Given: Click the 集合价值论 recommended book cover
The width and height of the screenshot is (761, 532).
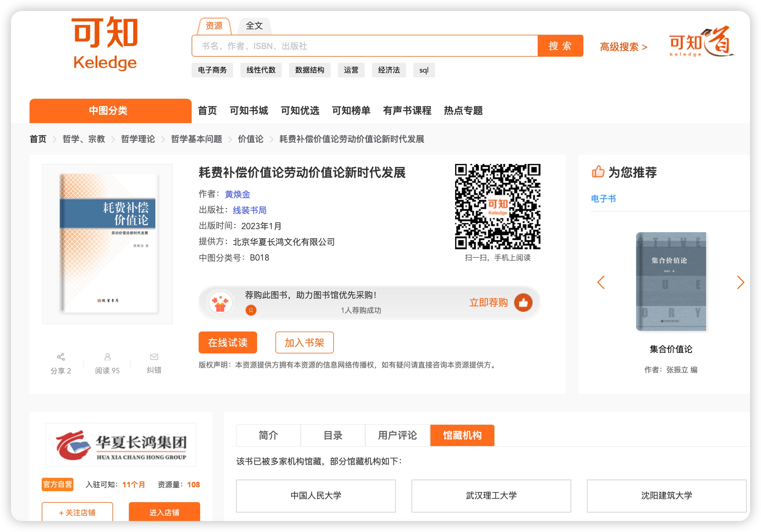Looking at the screenshot, I should 671,281.
